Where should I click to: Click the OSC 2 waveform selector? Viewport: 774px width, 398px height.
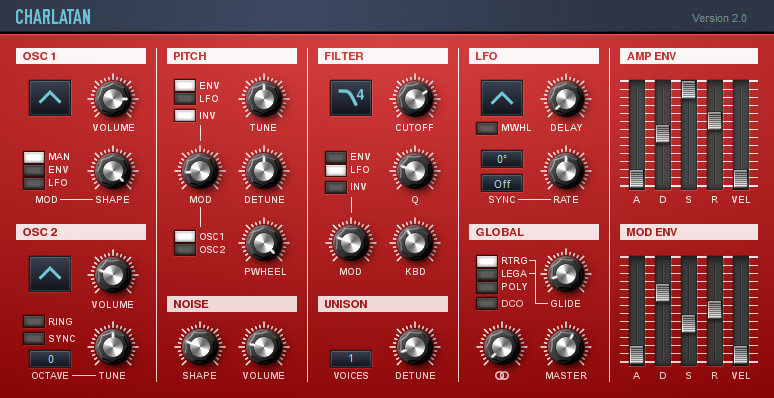pyautogui.click(x=50, y=274)
